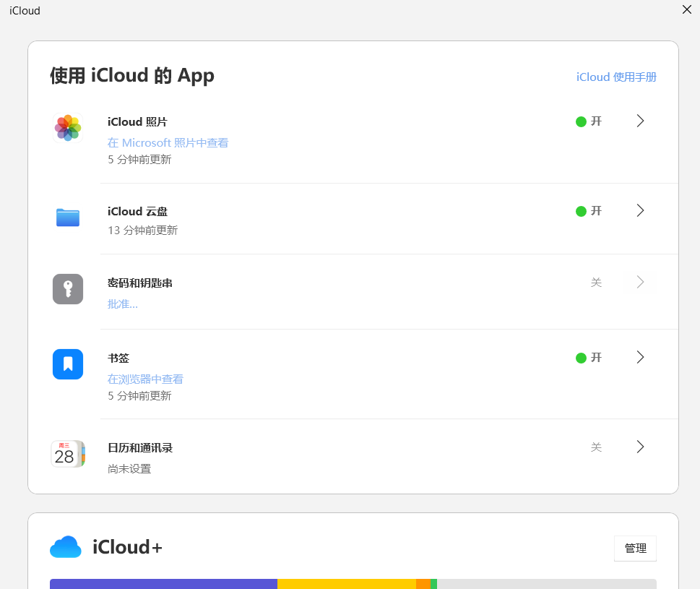The image size is (700, 589).
Task: Click the yellow segment of storage bar
Action: pyautogui.click(x=347, y=584)
